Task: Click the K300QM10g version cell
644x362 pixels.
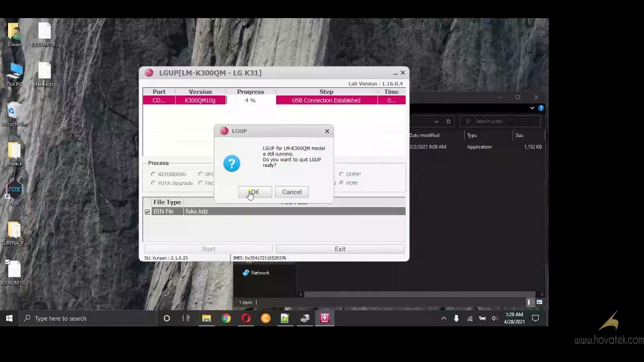Action: [200, 101]
